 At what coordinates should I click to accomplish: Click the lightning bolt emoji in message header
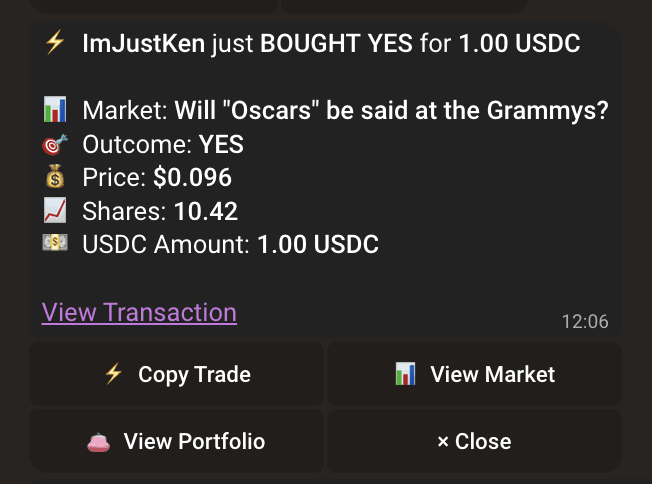pyautogui.click(x=55, y=42)
